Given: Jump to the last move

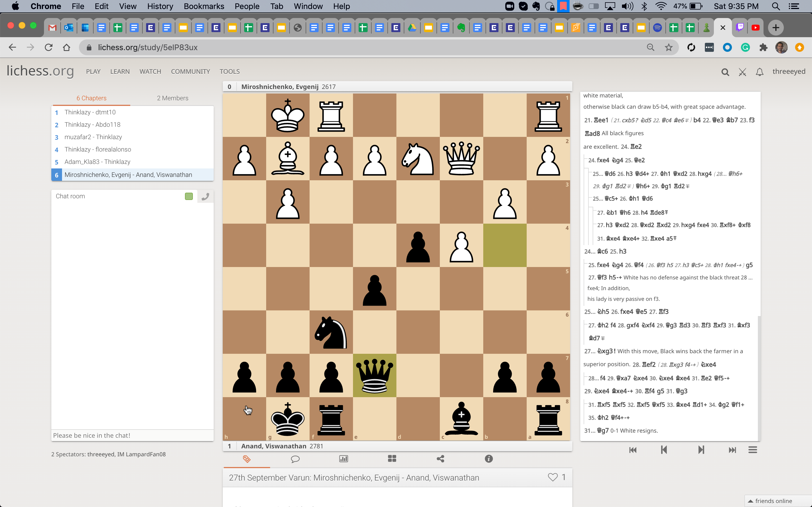Looking at the screenshot, I should [732, 450].
